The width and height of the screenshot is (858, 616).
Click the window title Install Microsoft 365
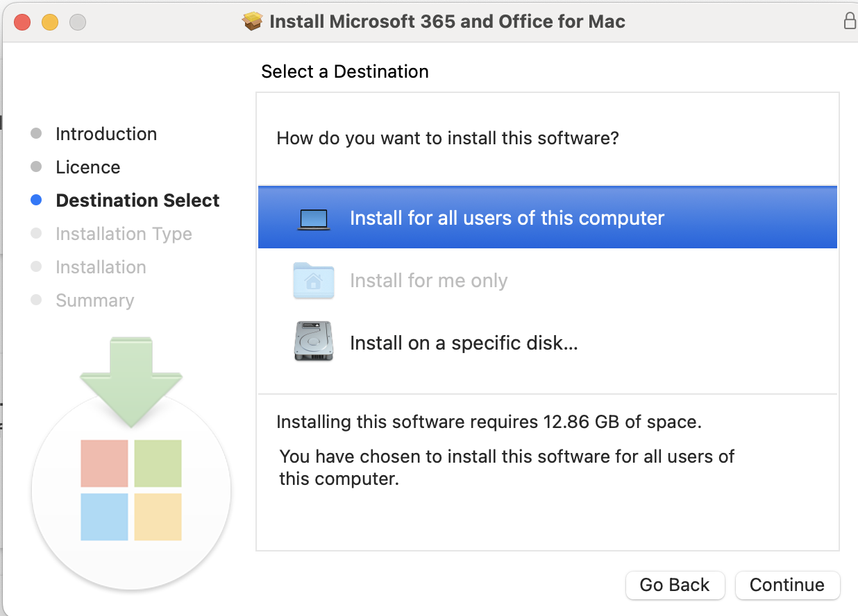[447, 22]
